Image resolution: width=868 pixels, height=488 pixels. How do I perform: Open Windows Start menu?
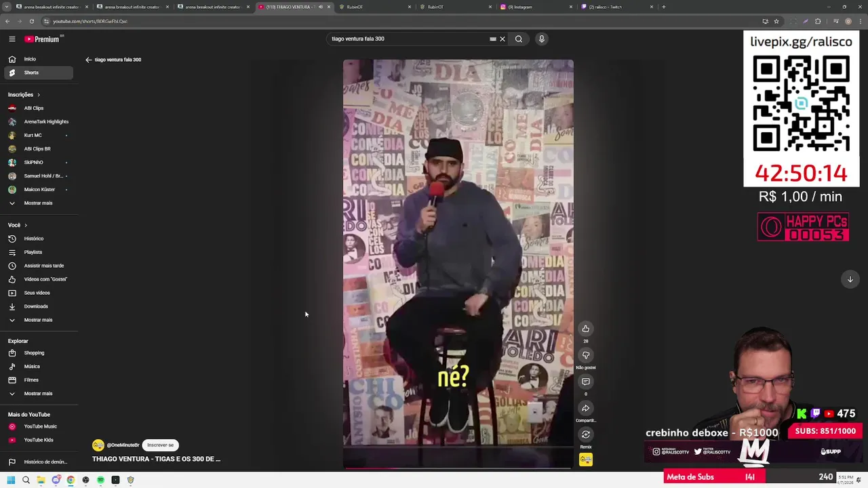point(11,480)
